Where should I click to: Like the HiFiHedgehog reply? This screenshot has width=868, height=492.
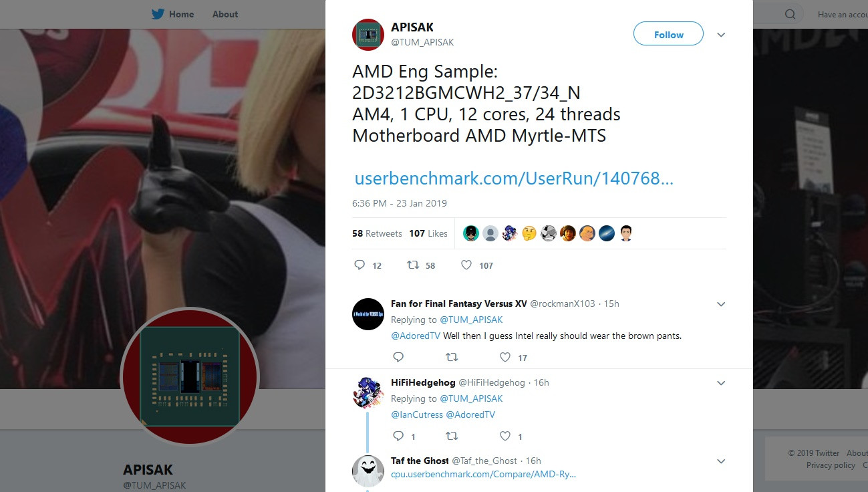(505, 436)
